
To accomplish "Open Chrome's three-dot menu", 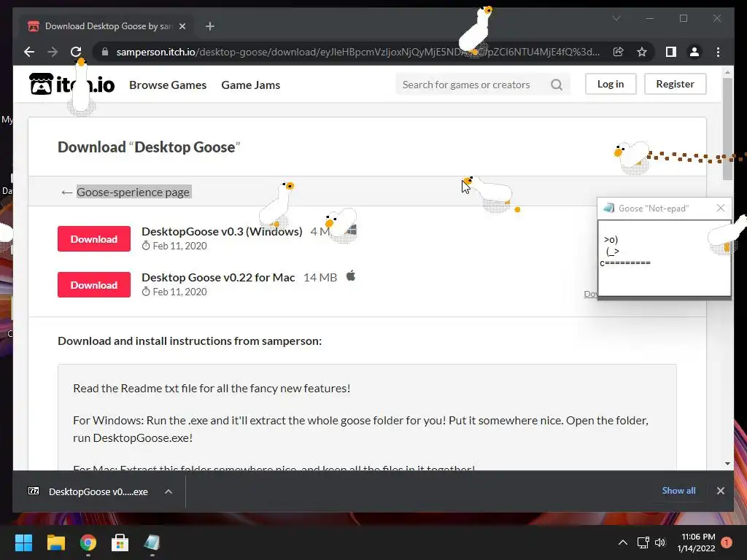I will coord(718,52).
